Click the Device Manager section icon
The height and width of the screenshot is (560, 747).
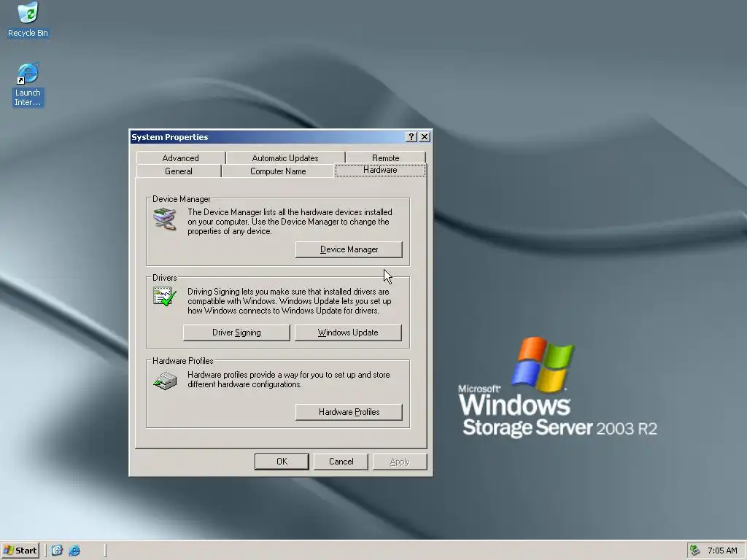click(165, 219)
